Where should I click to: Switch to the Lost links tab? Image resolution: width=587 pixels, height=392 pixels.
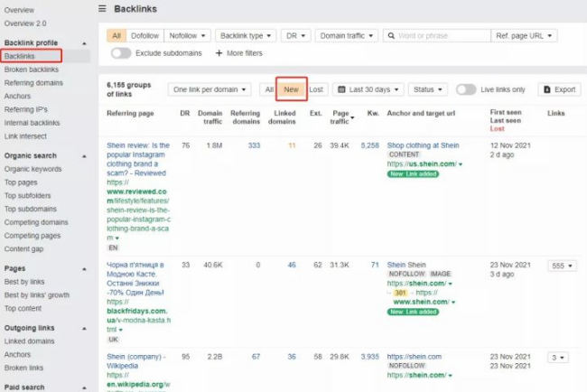316,89
